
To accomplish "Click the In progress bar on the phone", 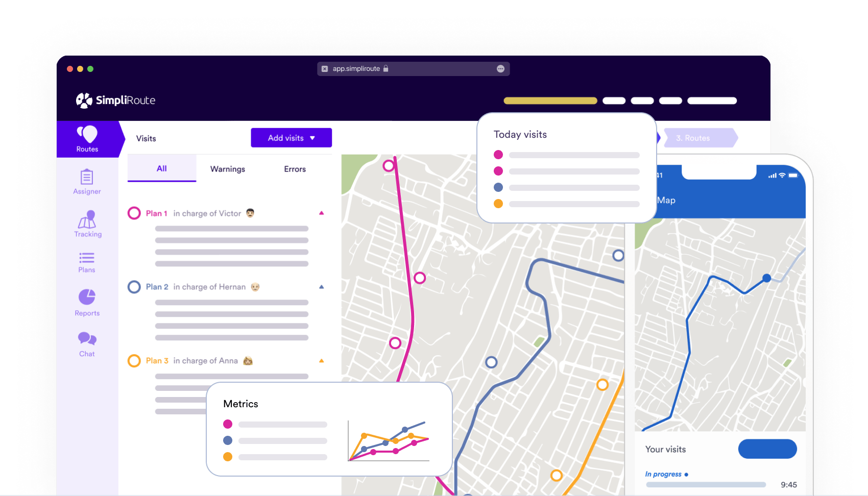I will coord(706,485).
